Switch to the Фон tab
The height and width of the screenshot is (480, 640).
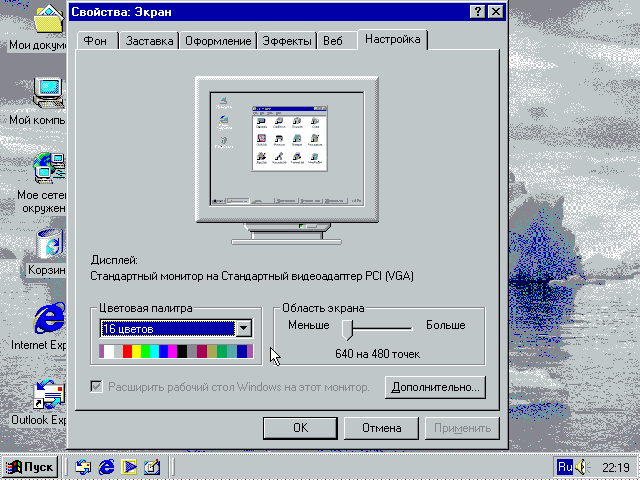95,41
